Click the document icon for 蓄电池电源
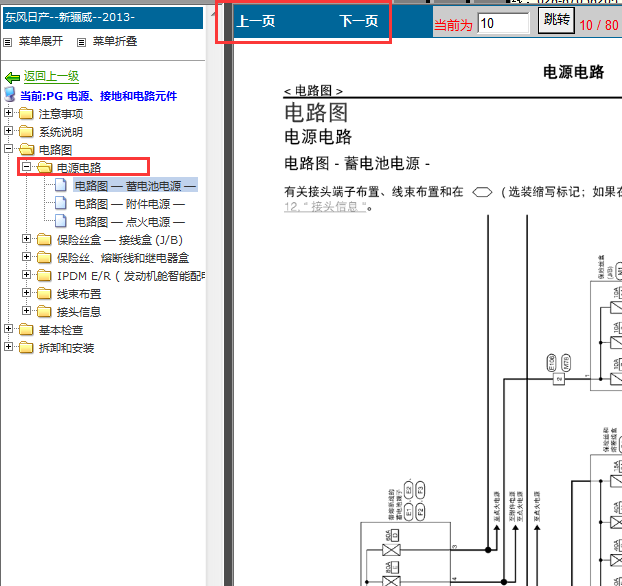This screenshot has width=622, height=586. [x=61, y=185]
